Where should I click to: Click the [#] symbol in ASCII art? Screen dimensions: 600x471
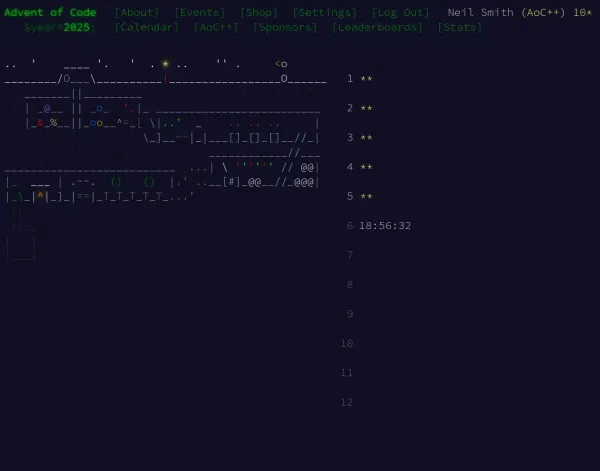pos(232,182)
